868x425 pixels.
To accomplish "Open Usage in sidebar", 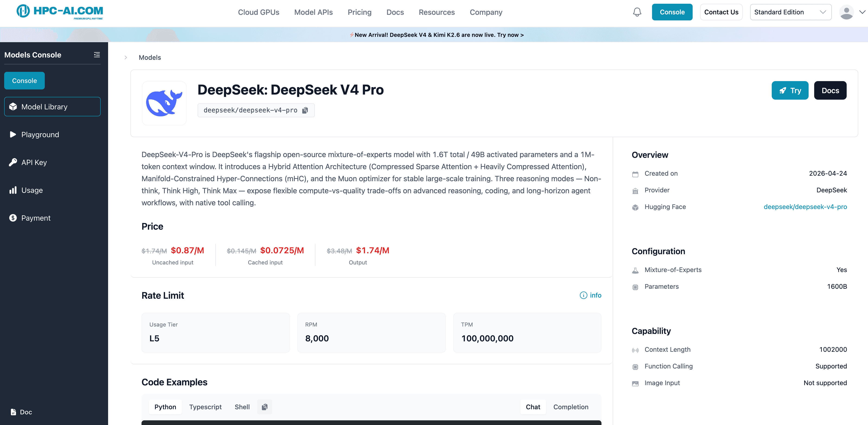I will [52, 190].
